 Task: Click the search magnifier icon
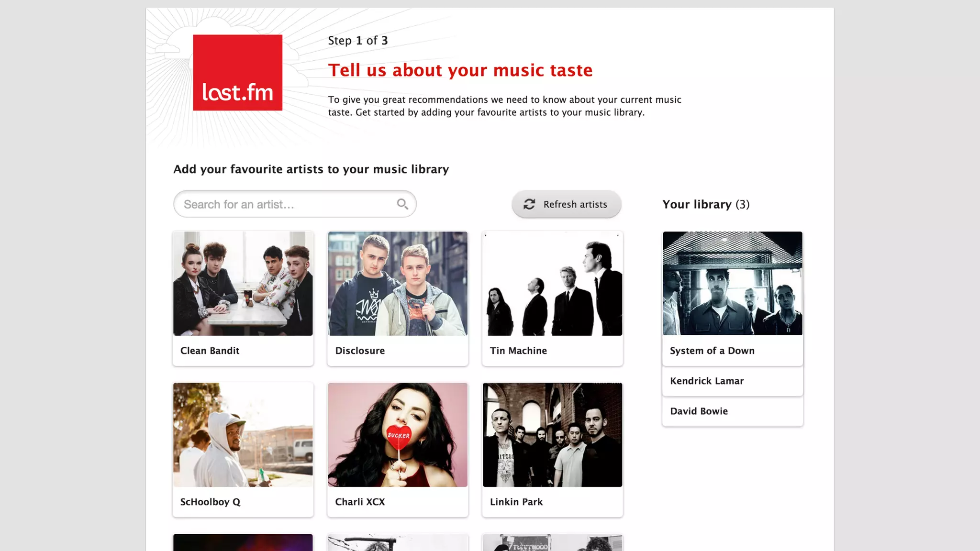(402, 204)
